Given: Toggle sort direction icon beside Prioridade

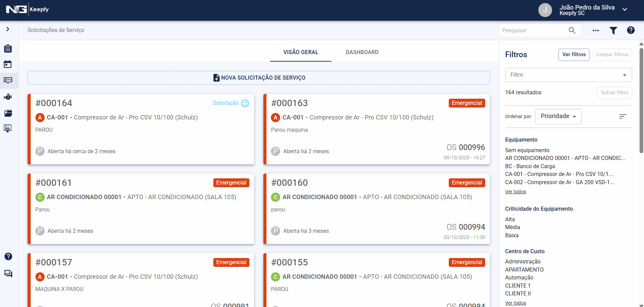Looking at the screenshot, I should (623, 117).
